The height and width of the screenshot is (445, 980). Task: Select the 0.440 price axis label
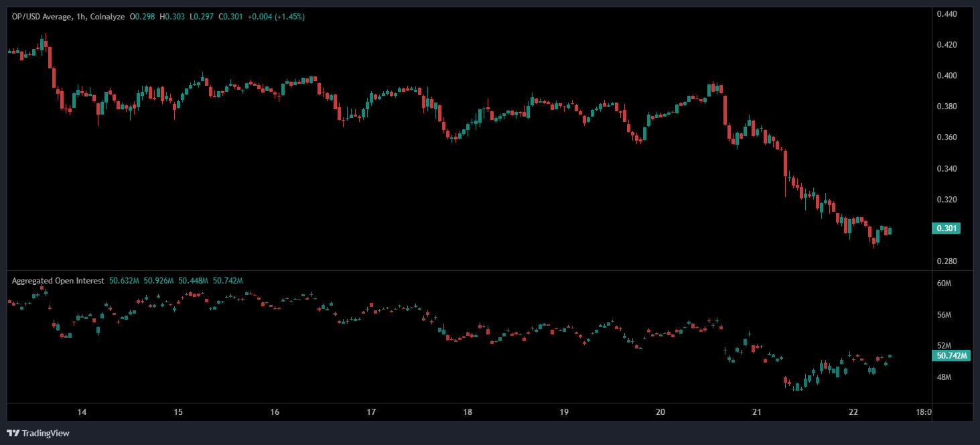tap(946, 14)
